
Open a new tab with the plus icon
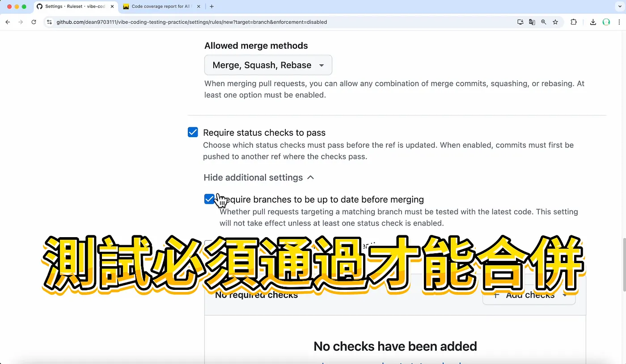(211, 7)
